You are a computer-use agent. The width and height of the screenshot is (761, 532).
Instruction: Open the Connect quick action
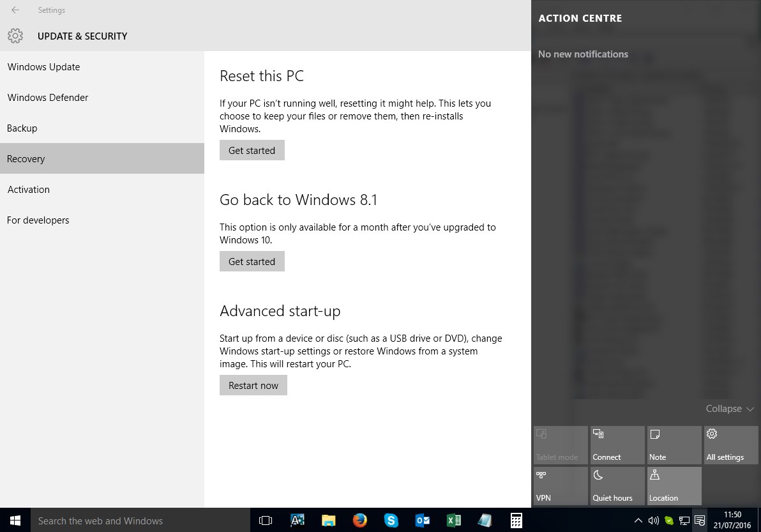[617, 445]
